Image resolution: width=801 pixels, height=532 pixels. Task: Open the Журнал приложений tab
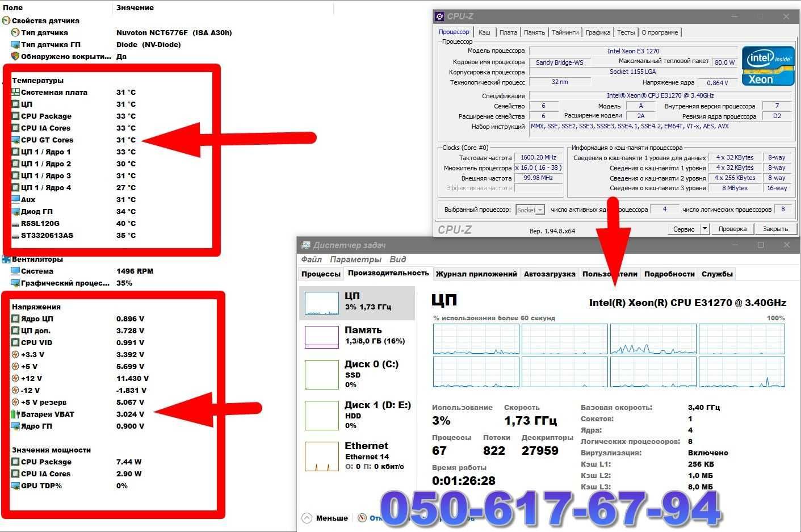(476, 274)
